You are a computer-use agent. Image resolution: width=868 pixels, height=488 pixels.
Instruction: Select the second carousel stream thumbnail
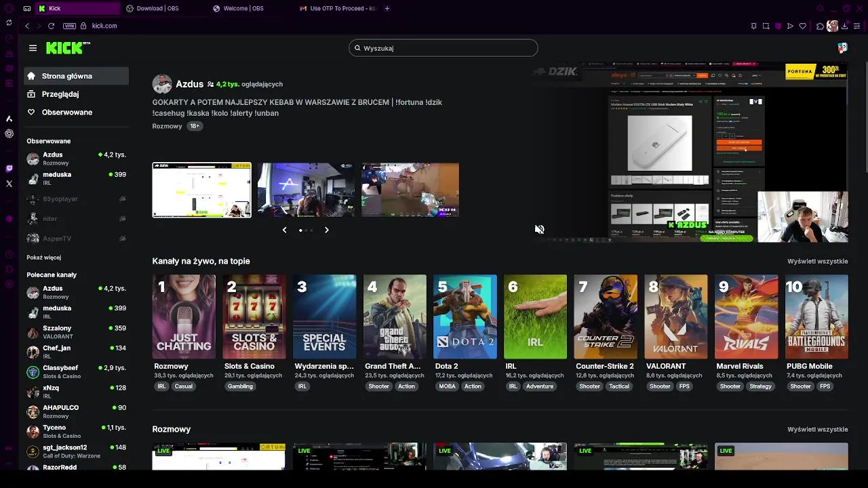pyautogui.click(x=306, y=190)
